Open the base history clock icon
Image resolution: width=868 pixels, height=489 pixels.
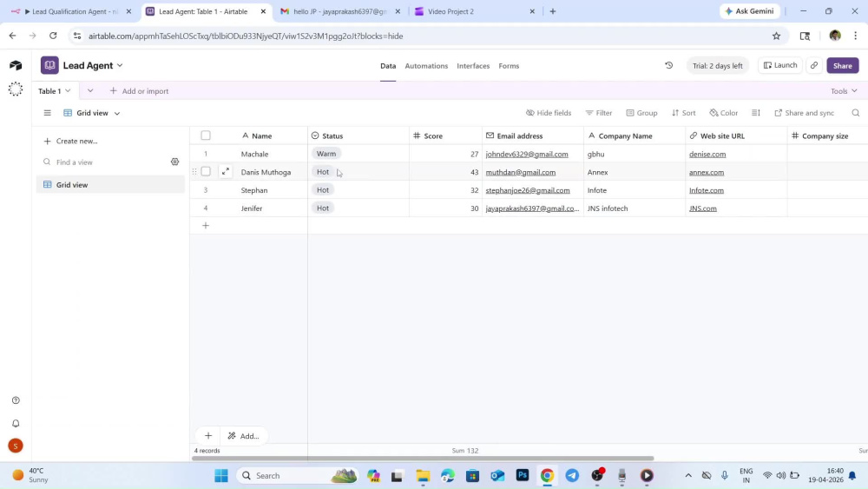click(x=668, y=65)
